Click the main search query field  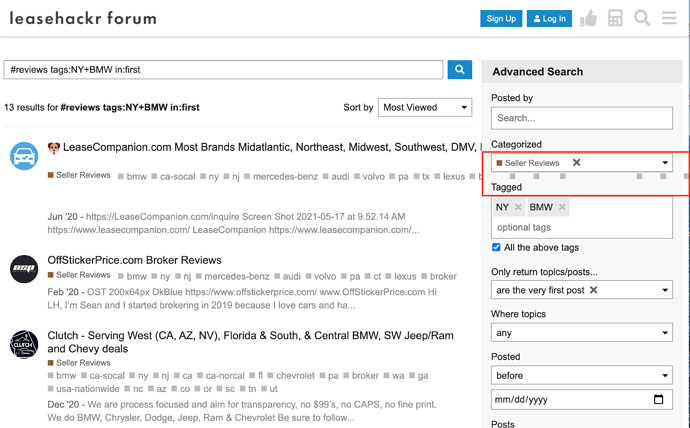223,70
